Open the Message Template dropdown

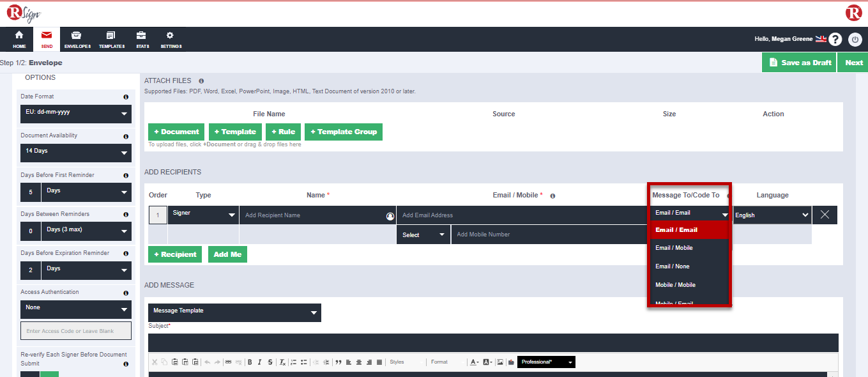tap(234, 312)
